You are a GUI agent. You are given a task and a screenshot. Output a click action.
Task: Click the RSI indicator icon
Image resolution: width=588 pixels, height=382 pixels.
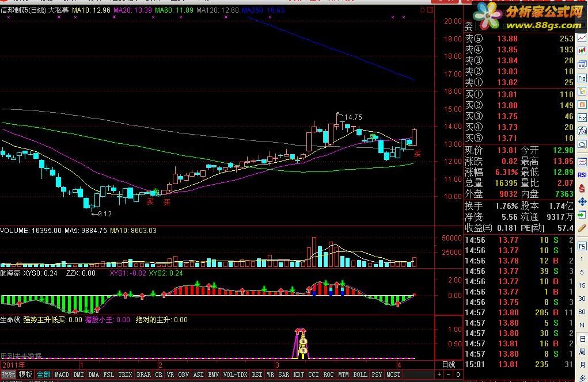[582, 175]
